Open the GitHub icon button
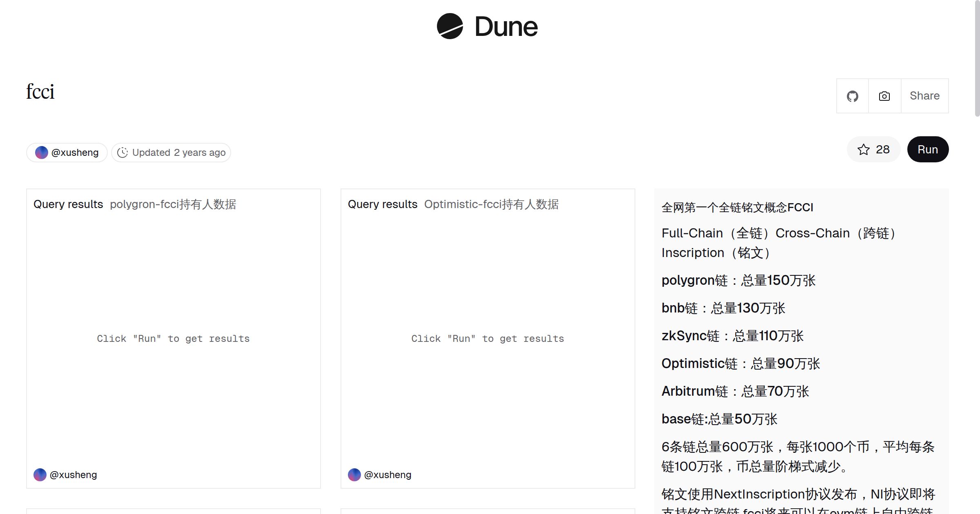Viewport: 980px width, 514px height. [x=852, y=96]
